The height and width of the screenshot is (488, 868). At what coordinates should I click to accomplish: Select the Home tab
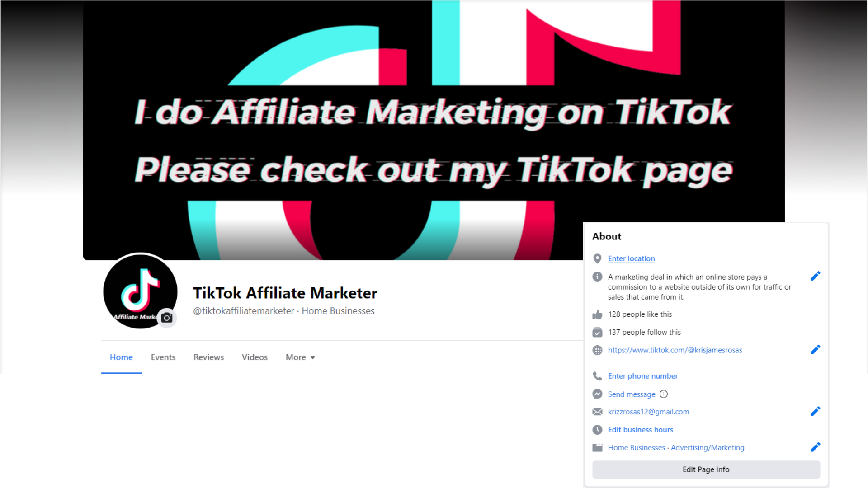tap(121, 357)
